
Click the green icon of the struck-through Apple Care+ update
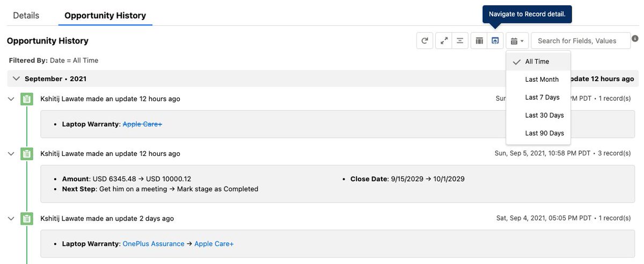(27, 99)
